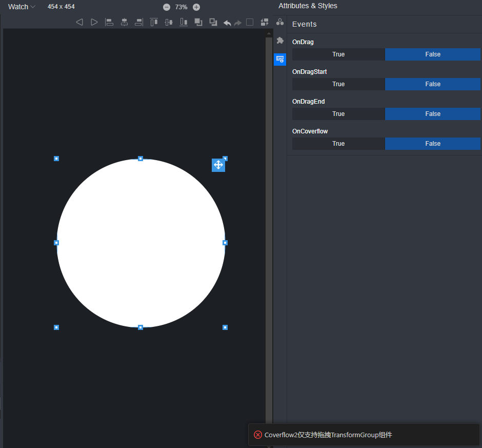Switch to the Events panel tab
This screenshot has height=448, width=482.
coord(280,59)
